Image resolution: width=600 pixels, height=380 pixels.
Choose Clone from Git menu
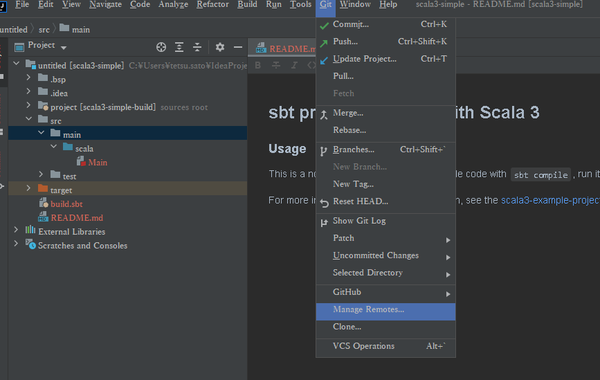pos(386,327)
